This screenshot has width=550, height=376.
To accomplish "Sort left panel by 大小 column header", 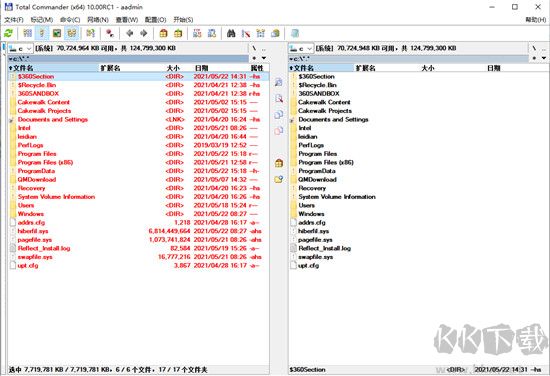I will pyautogui.click(x=173, y=68).
